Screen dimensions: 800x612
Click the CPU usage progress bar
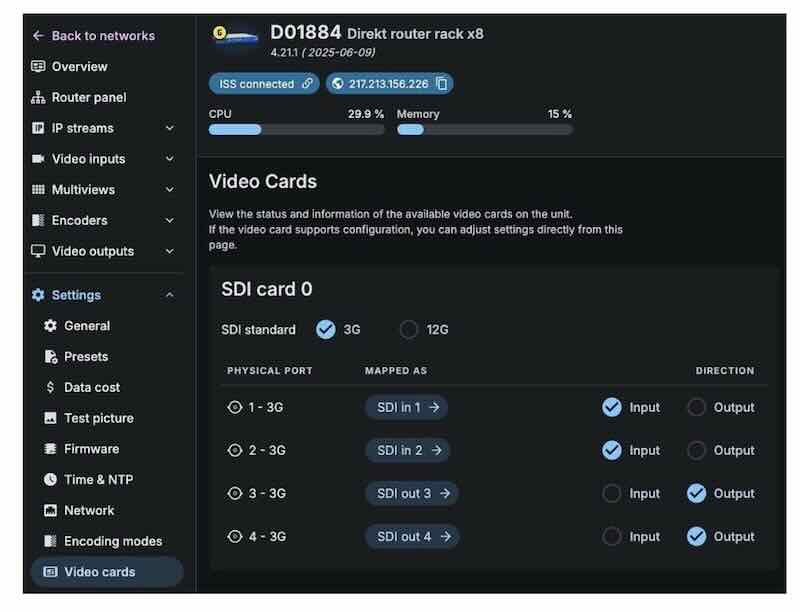coord(296,129)
